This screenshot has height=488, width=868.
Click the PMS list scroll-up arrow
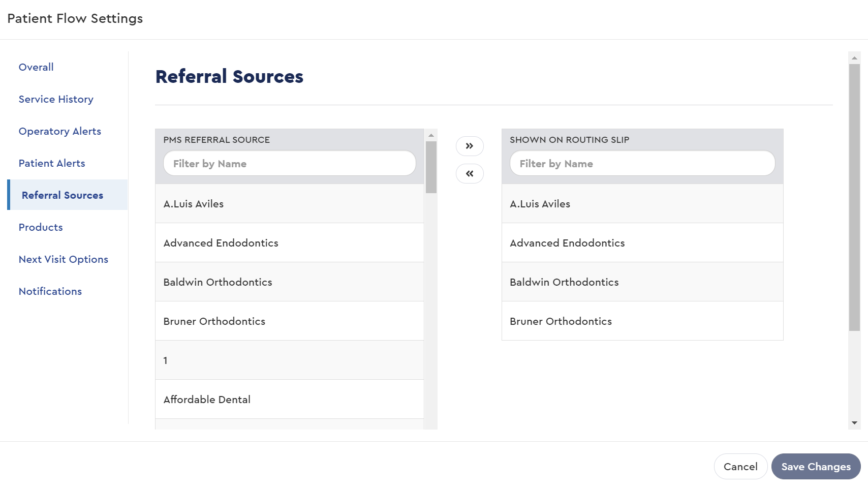click(431, 135)
